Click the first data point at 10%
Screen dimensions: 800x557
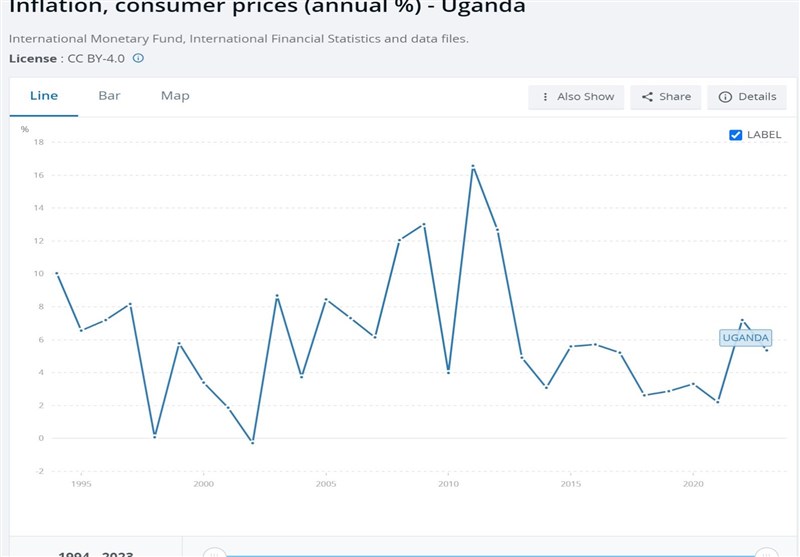pos(57,273)
